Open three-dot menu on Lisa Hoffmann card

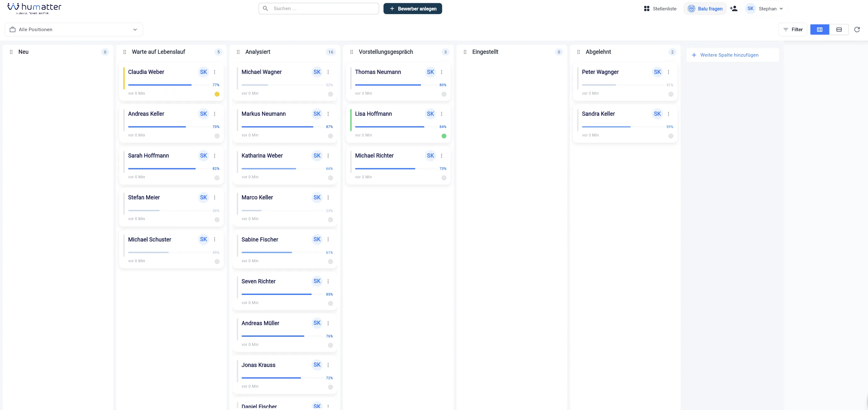[x=442, y=114]
